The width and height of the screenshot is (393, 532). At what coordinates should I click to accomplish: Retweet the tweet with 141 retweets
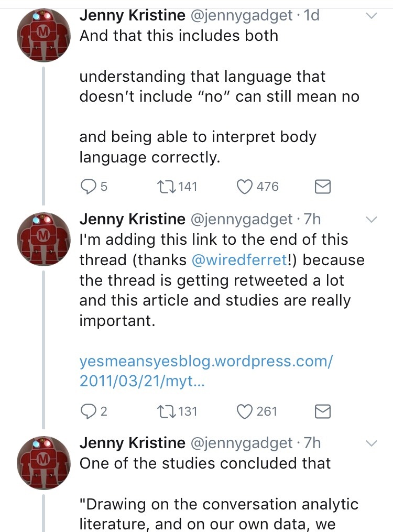pyautogui.click(x=168, y=187)
